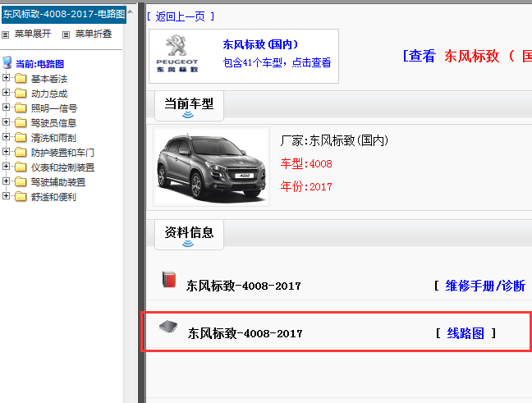
Task: Click 东风标致-4008-2017 in 线路图 row
Action: (x=245, y=333)
